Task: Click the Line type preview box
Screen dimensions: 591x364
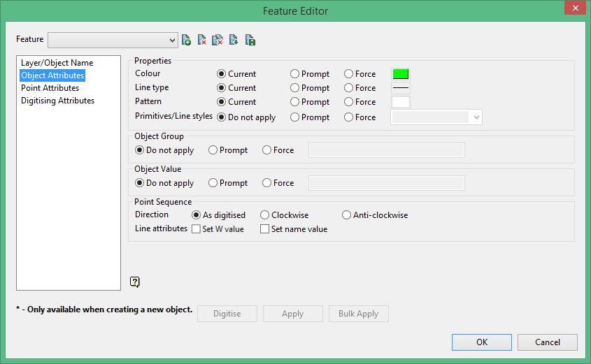Action: coord(401,88)
